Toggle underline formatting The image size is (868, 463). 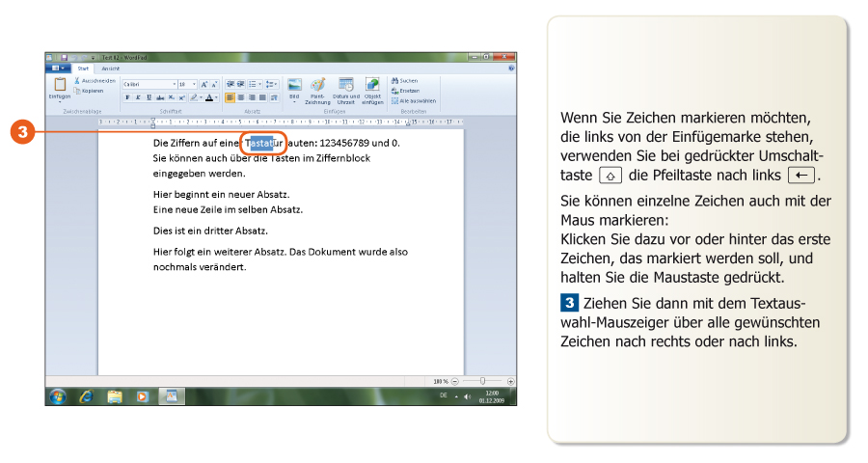[148, 97]
